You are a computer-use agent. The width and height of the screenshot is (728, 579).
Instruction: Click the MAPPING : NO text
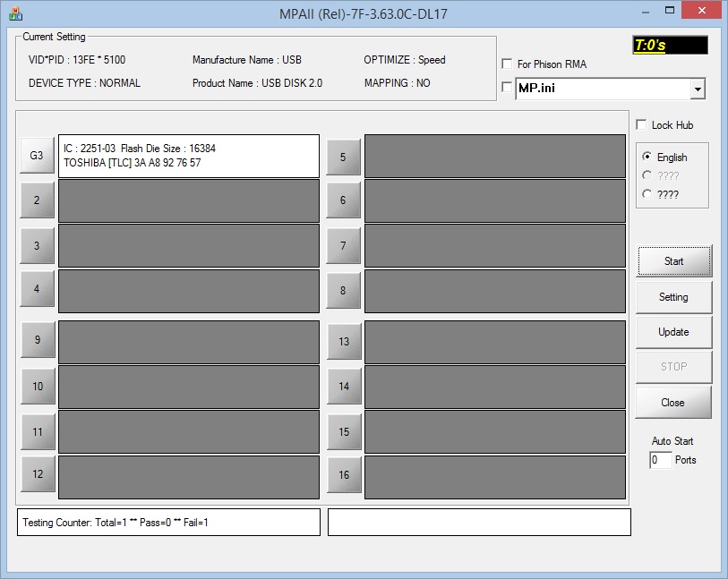pyautogui.click(x=397, y=83)
